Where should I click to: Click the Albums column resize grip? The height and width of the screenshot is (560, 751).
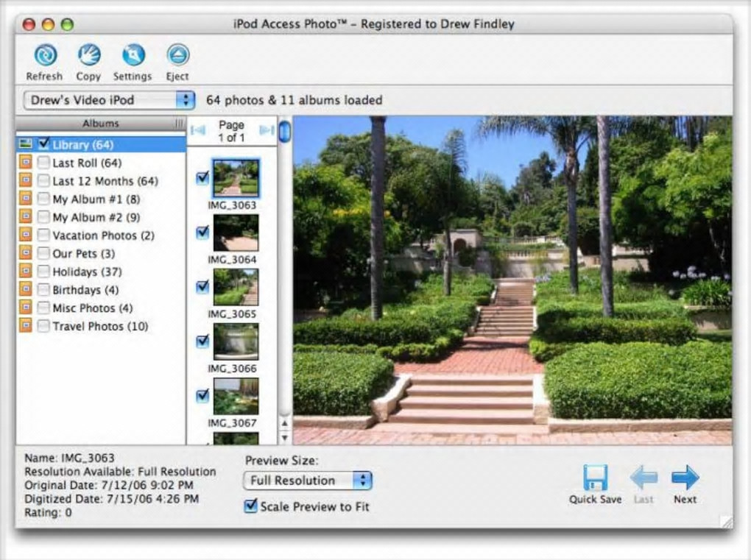pos(179,124)
